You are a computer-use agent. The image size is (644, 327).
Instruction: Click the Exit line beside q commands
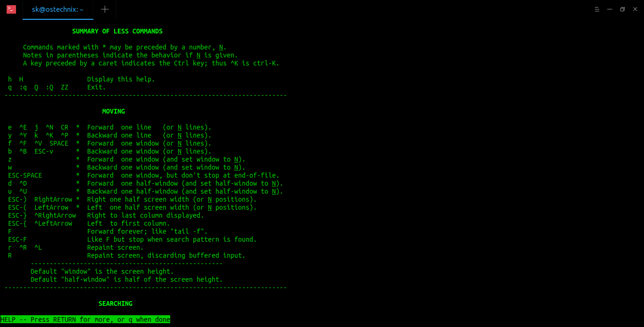[x=96, y=87]
